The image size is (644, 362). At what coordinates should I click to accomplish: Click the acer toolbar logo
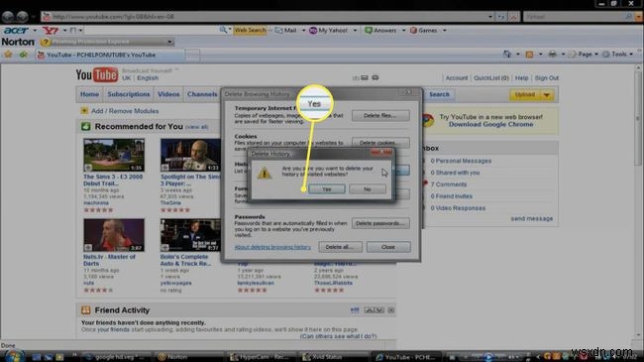click(x=17, y=31)
